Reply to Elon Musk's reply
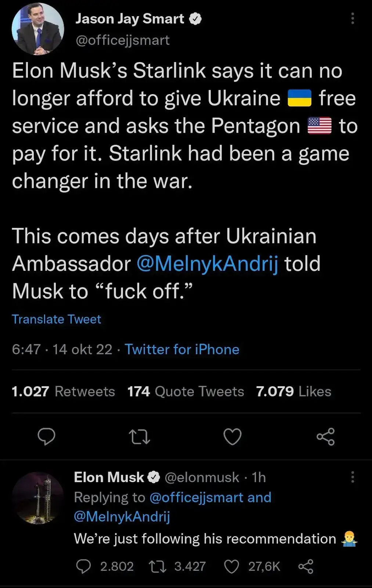This screenshot has height=588, width=372. 83,567
